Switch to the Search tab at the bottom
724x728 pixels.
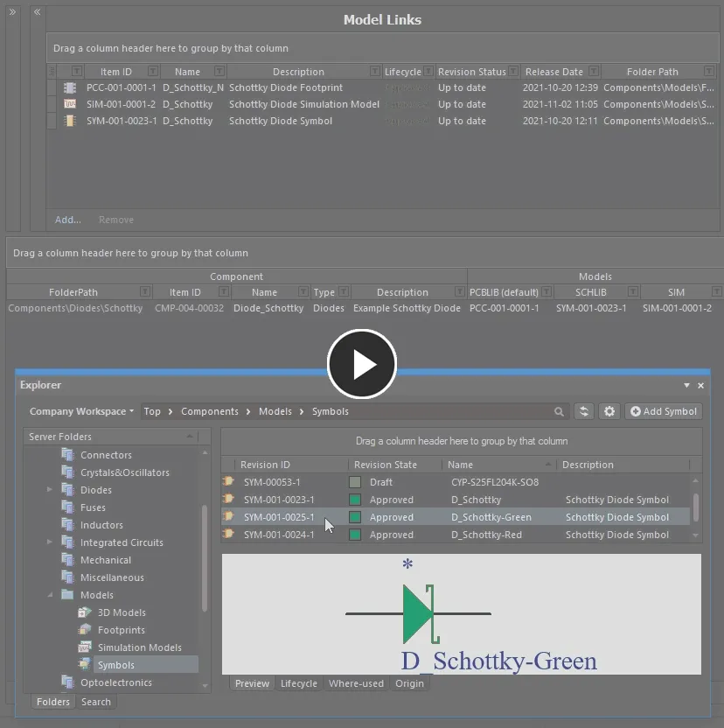click(95, 702)
